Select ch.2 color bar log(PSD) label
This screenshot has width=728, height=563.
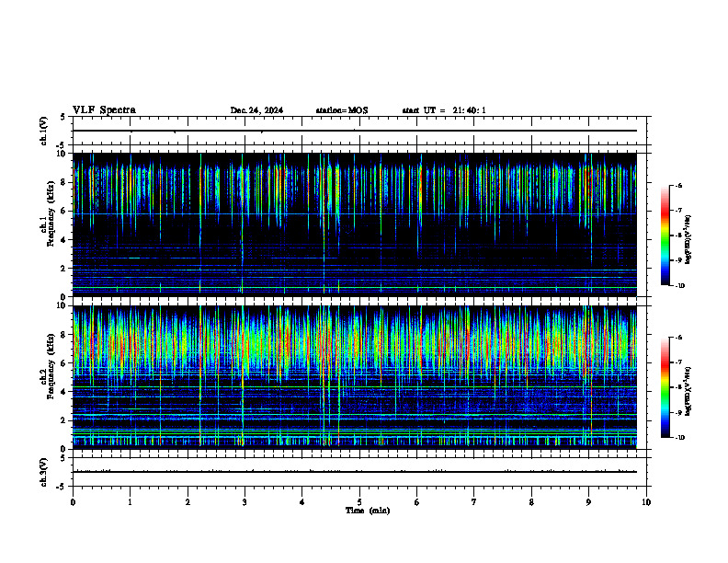(x=688, y=391)
